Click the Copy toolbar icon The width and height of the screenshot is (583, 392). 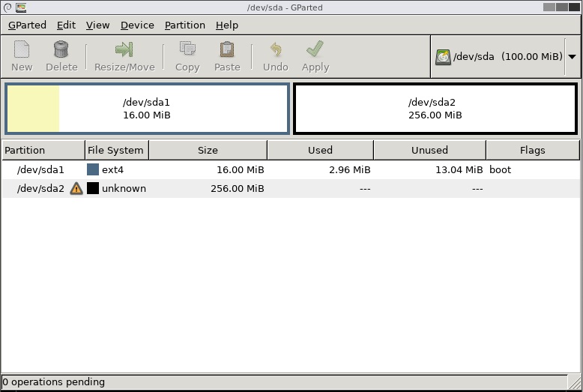click(x=187, y=49)
